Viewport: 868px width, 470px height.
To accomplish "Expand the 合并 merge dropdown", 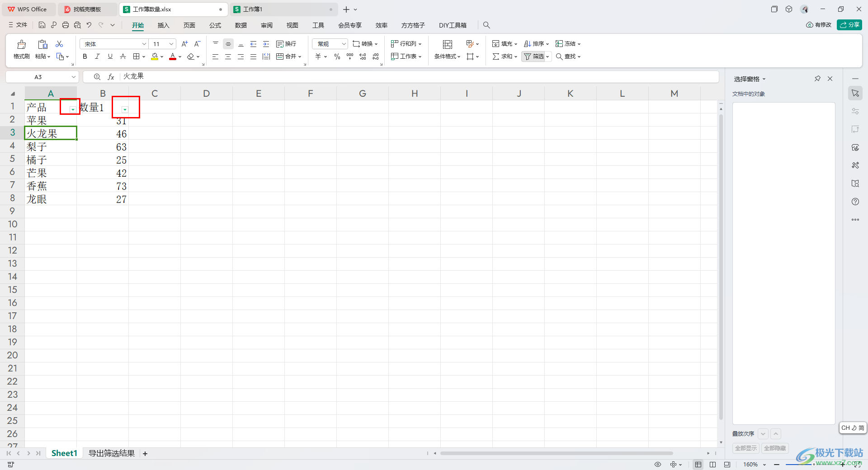I will pyautogui.click(x=299, y=57).
